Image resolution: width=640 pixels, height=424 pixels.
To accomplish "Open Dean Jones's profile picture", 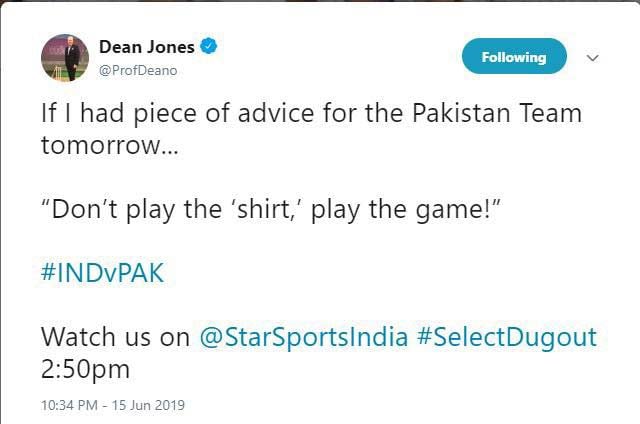I will [x=65, y=57].
